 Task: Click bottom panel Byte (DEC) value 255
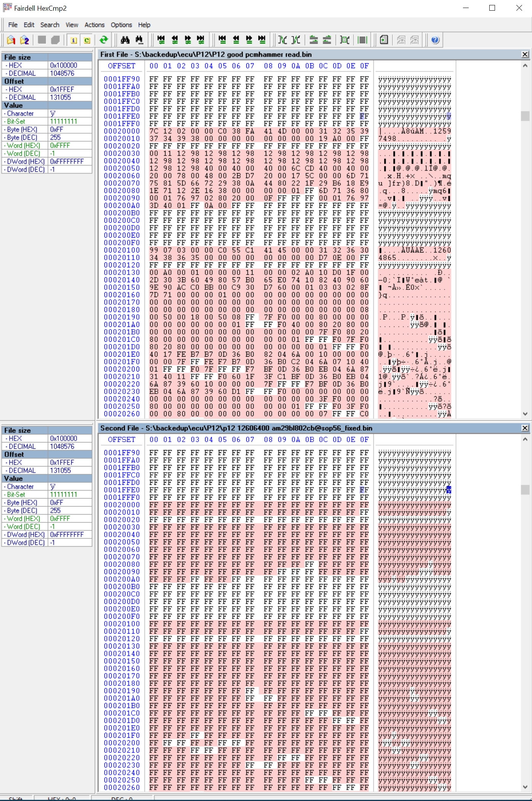click(x=70, y=510)
